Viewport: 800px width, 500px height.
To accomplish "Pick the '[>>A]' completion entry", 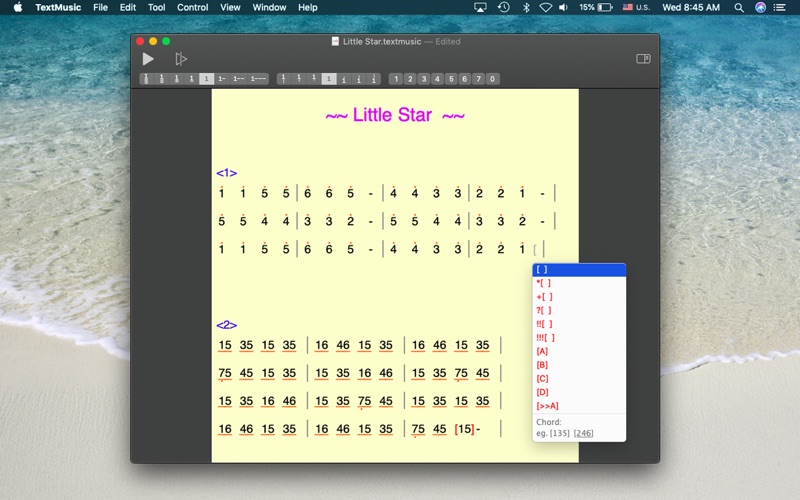I will click(x=579, y=406).
